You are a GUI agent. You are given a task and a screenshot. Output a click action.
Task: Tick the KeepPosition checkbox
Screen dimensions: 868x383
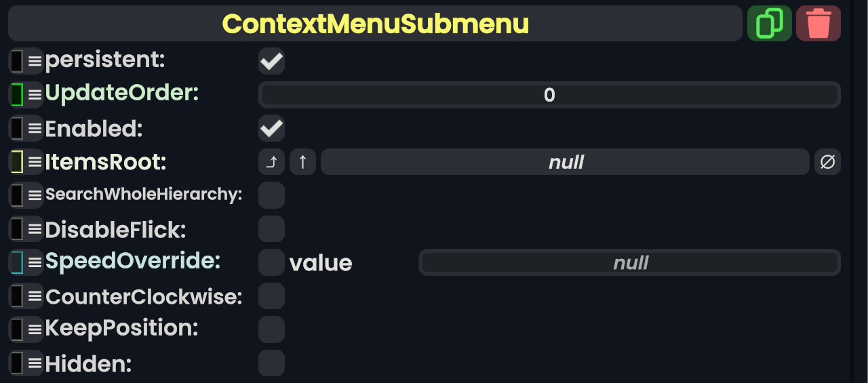click(x=271, y=329)
